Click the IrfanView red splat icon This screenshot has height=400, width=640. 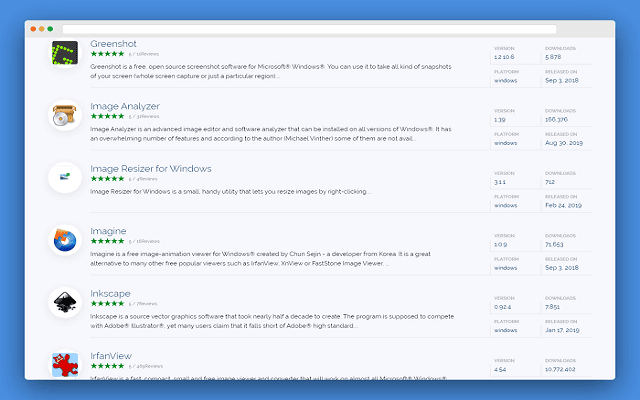tap(65, 364)
